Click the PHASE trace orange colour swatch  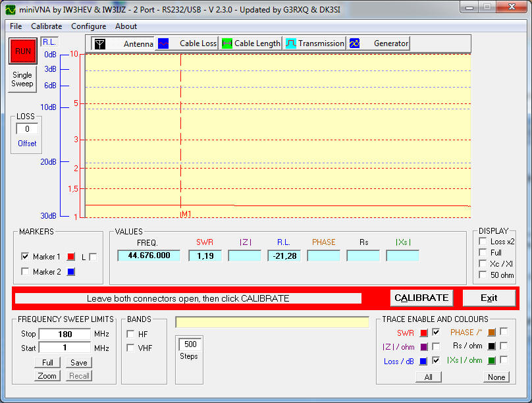pos(491,333)
